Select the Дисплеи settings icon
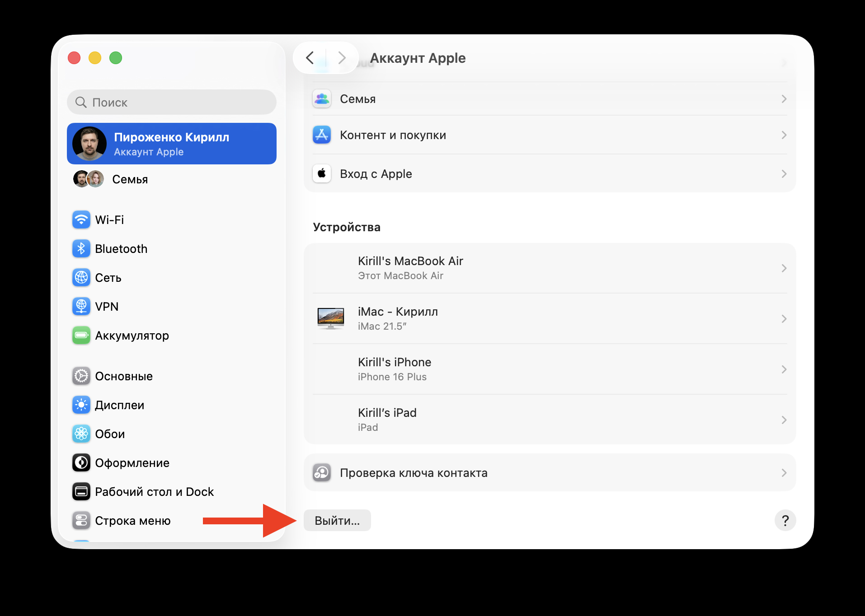The image size is (865, 616). coord(81,405)
